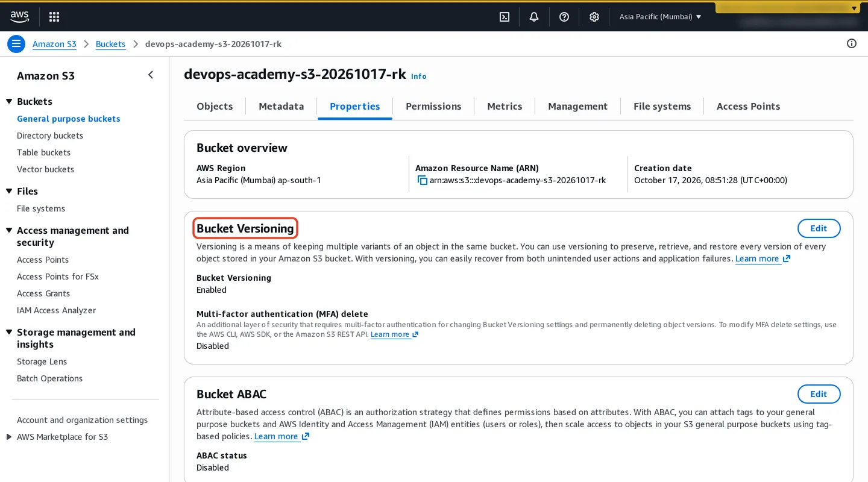
Task: Expand AWS Marketplace for S3
Action: pos(9,437)
